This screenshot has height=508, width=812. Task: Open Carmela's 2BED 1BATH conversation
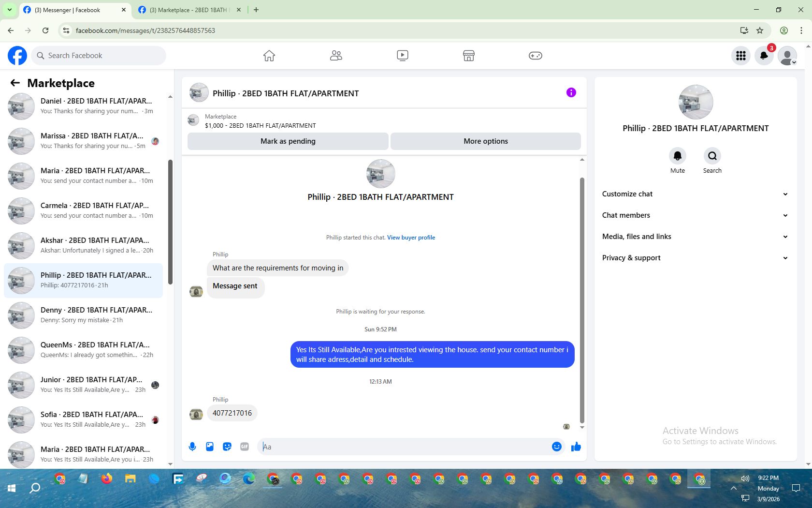[x=83, y=210]
